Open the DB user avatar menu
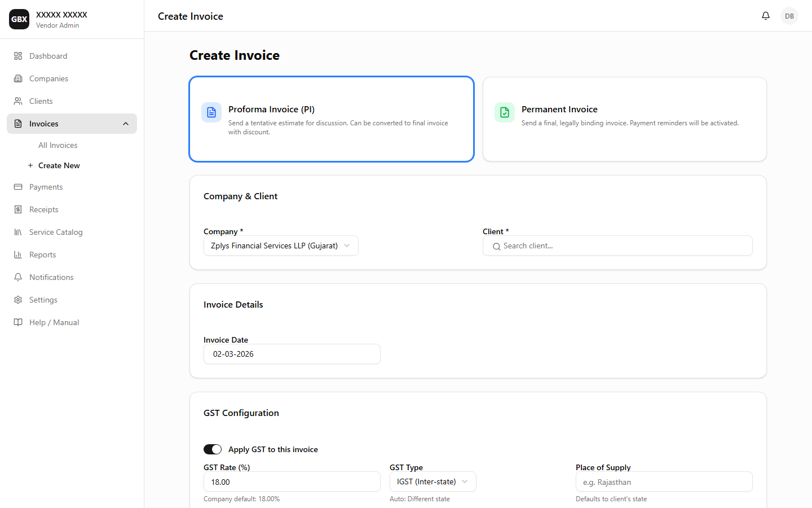This screenshot has height=508, width=812. (789, 16)
